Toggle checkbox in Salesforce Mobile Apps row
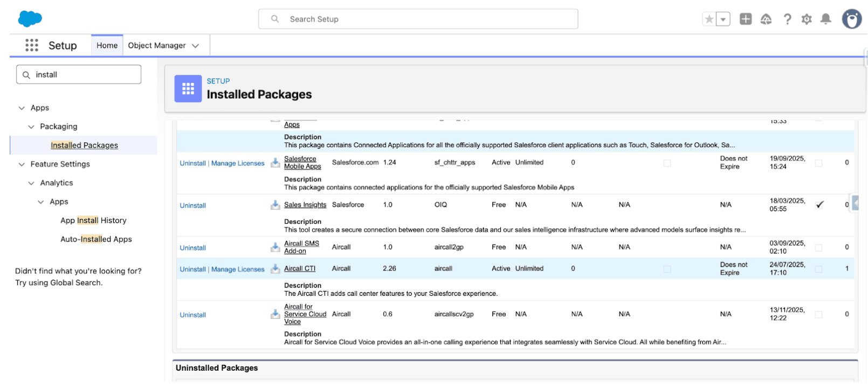868x388 pixels. coord(667,163)
